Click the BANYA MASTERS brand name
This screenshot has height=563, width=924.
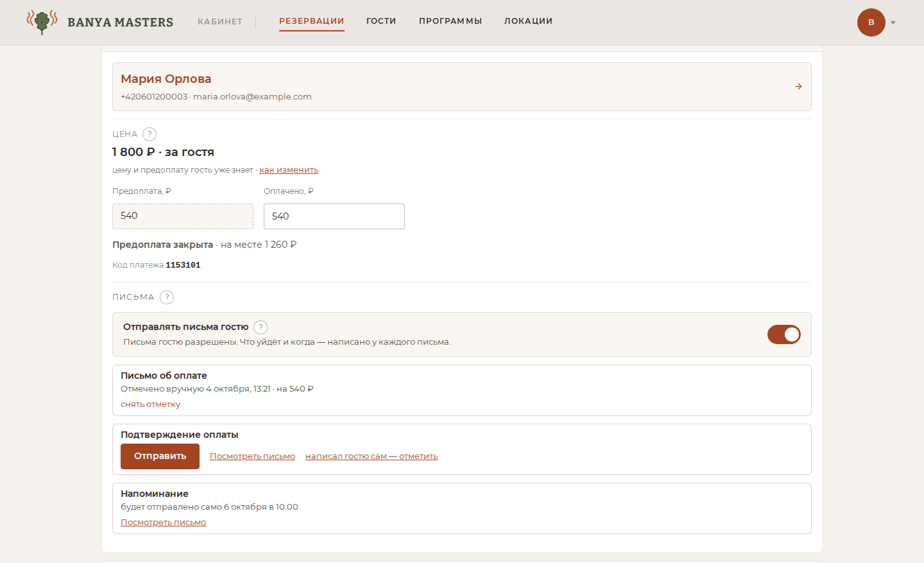tap(121, 22)
